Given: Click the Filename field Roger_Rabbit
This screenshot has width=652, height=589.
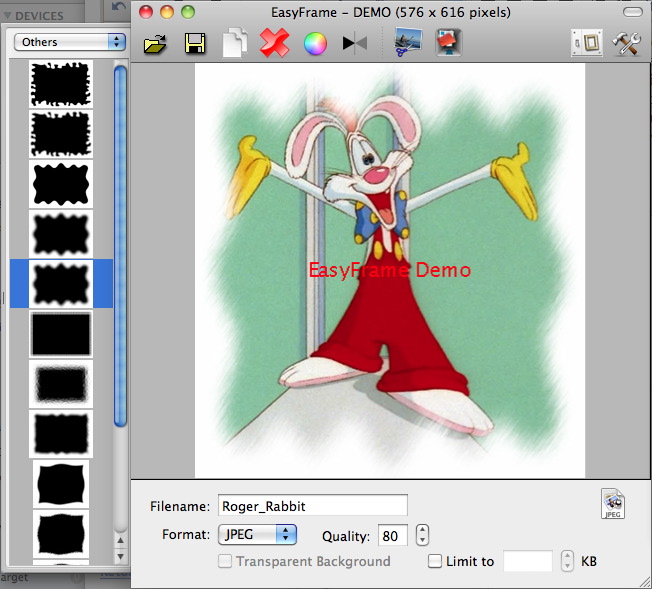Looking at the screenshot, I should [x=313, y=506].
